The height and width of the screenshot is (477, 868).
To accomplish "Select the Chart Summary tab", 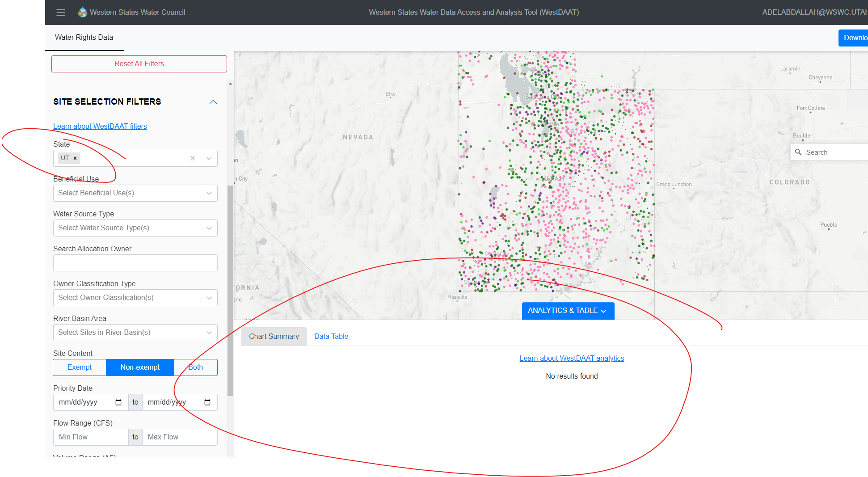I will (274, 336).
